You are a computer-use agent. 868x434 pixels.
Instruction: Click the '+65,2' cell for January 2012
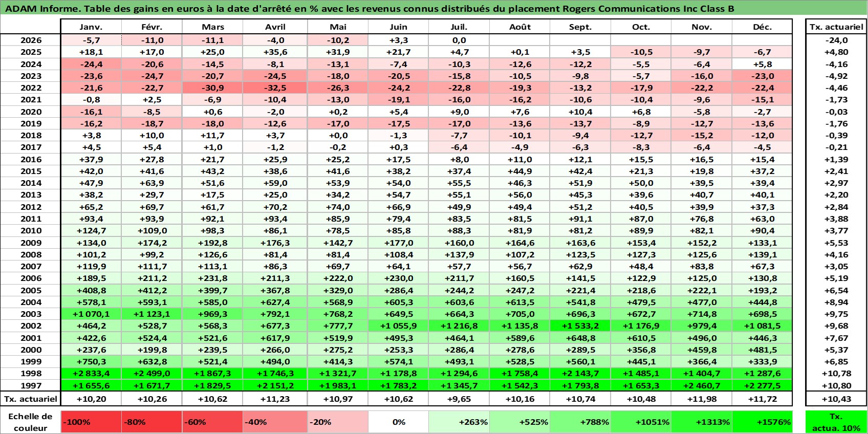[91, 207]
